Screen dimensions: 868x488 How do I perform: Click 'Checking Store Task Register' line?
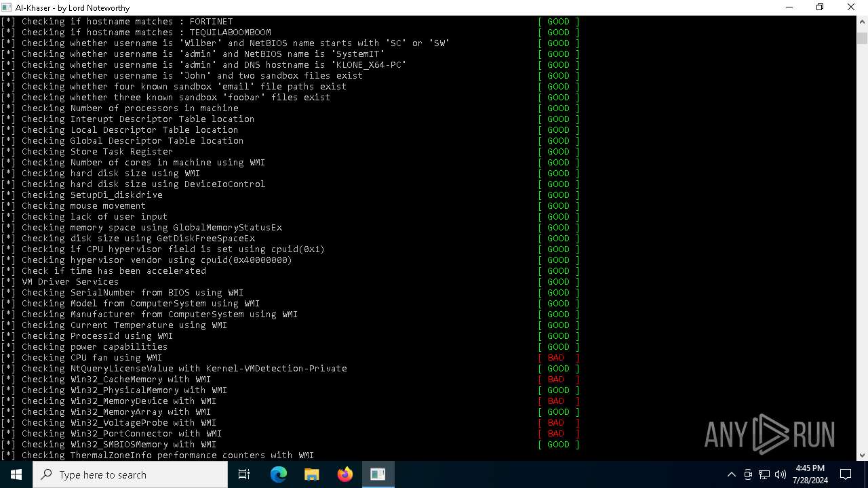[x=87, y=152]
